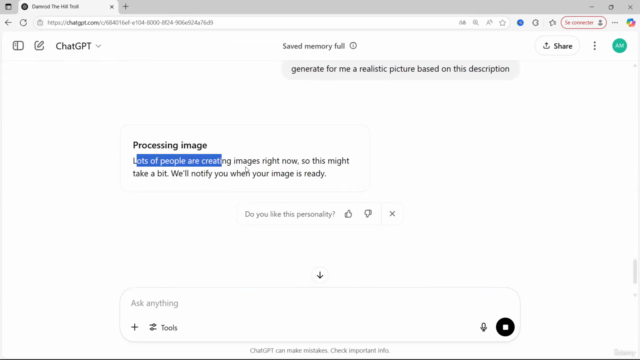Give thumbs up to this personality
640x360 pixels.
pos(348,214)
